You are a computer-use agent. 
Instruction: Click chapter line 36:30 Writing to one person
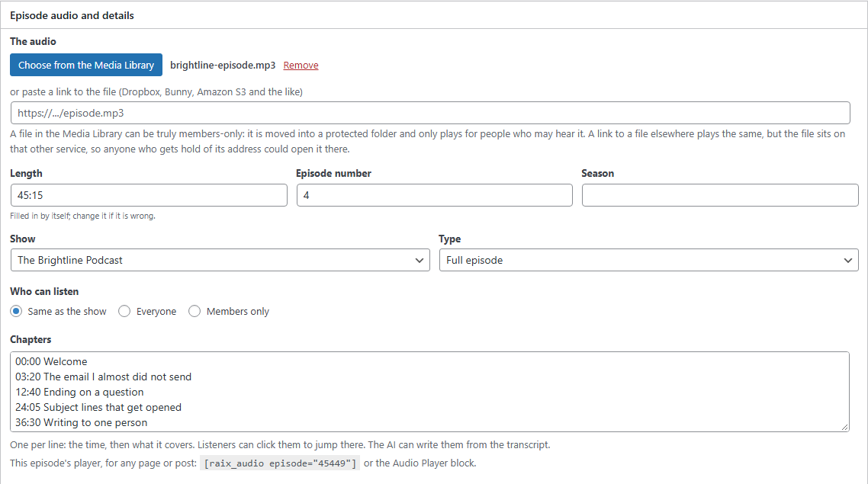click(82, 422)
